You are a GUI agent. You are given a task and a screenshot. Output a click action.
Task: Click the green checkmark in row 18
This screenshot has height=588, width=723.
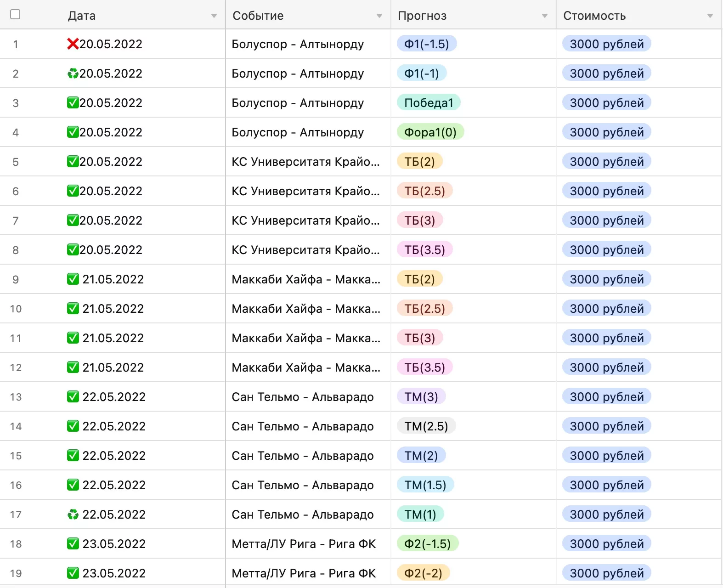[73, 544]
